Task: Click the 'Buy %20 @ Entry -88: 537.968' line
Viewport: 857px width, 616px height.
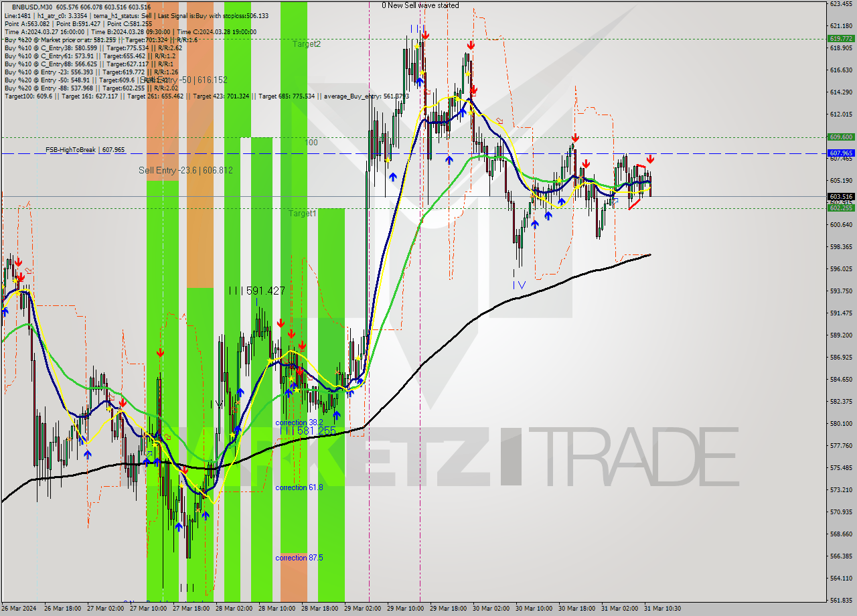Action: point(91,88)
